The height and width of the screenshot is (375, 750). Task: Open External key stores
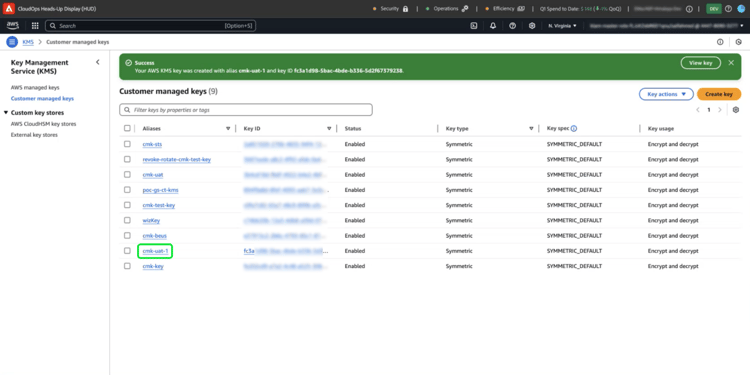click(34, 135)
